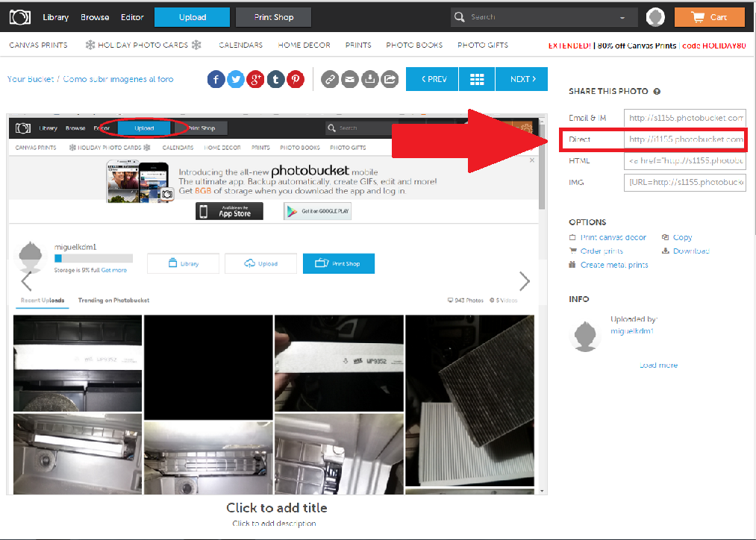Click the download tray icon

[x=370, y=79]
